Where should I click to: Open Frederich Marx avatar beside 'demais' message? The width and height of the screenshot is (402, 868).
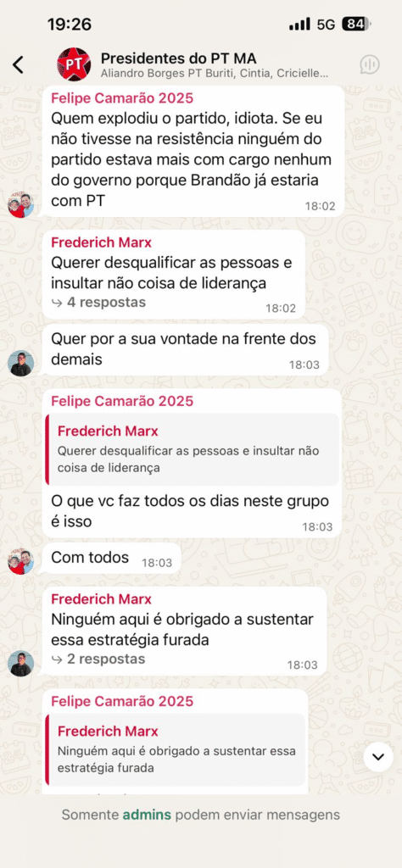click(x=21, y=364)
